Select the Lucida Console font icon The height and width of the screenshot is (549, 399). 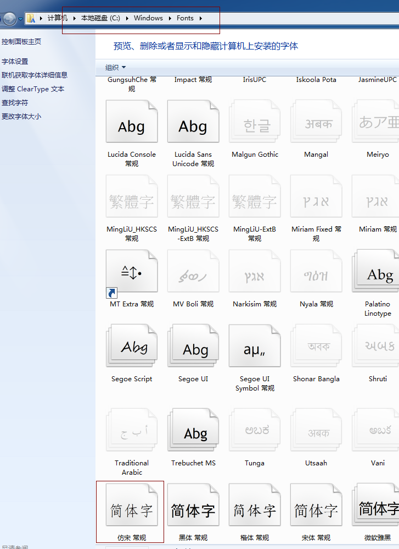point(132,121)
